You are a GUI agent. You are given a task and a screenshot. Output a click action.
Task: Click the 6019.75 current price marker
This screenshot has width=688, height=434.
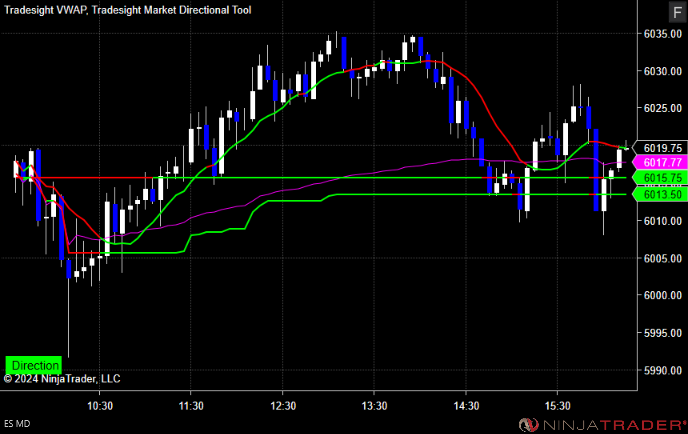(x=660, y=148)
